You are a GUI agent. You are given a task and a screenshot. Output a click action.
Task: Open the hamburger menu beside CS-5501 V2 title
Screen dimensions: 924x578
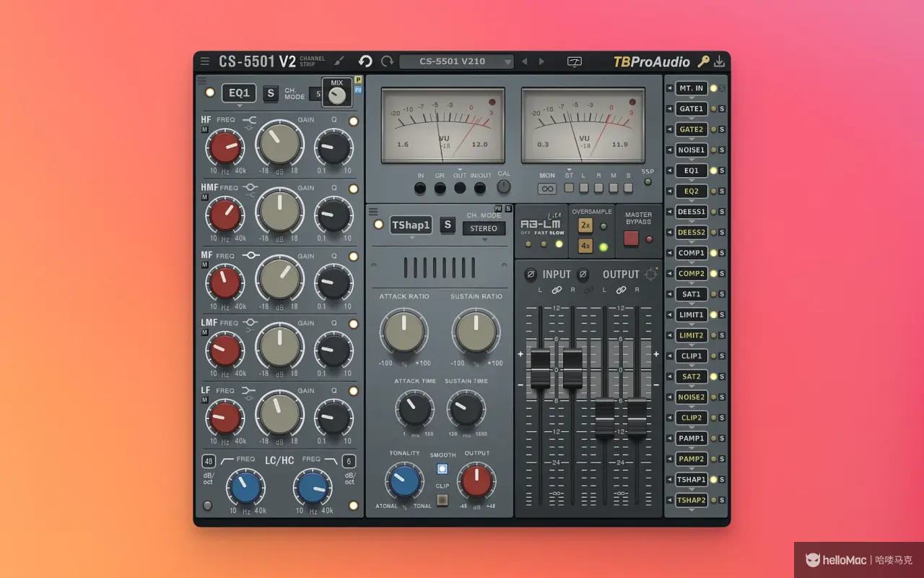[205, 61]
